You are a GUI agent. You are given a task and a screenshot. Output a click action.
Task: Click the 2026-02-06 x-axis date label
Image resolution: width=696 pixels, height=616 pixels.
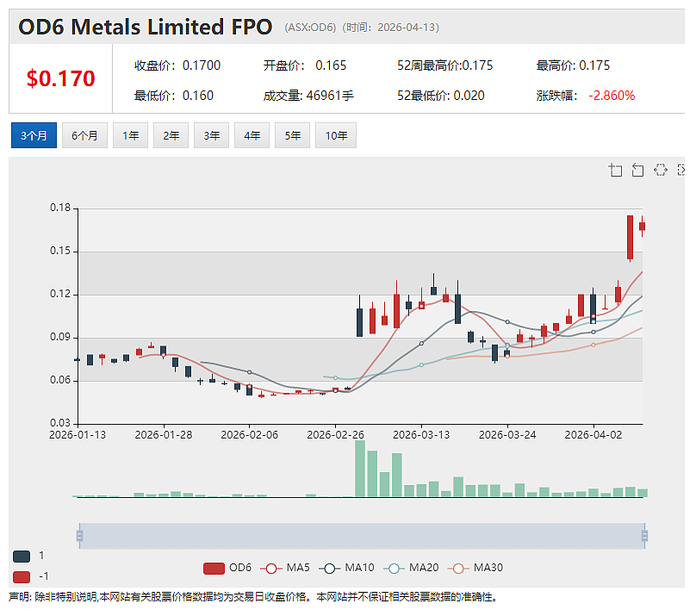(x=250, y=435)
